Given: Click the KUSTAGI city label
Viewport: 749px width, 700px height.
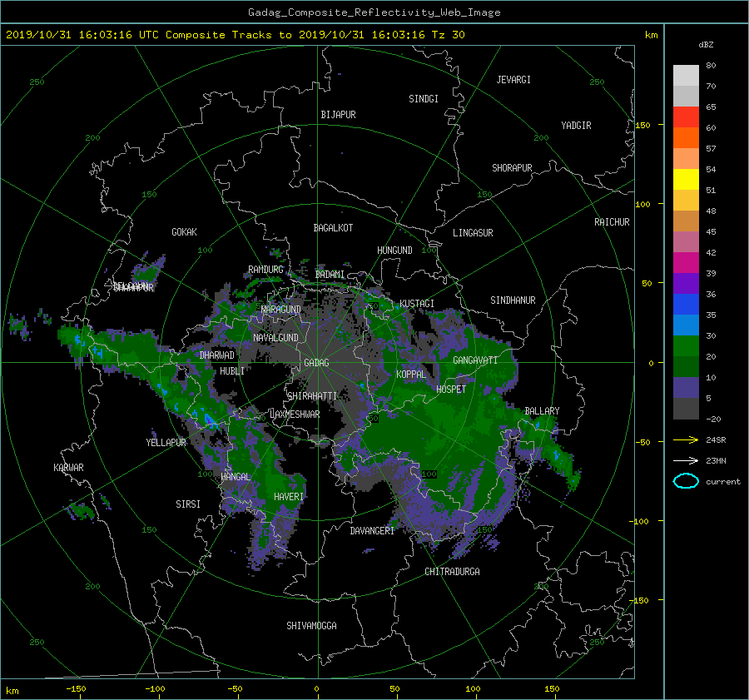Looking at the screenshot, I should coord(417,304).
